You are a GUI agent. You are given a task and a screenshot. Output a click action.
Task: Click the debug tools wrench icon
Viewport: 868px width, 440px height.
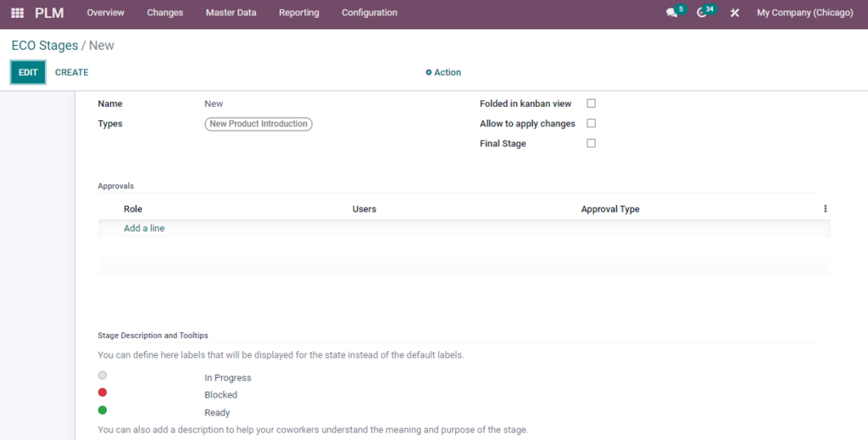[735, 13]
